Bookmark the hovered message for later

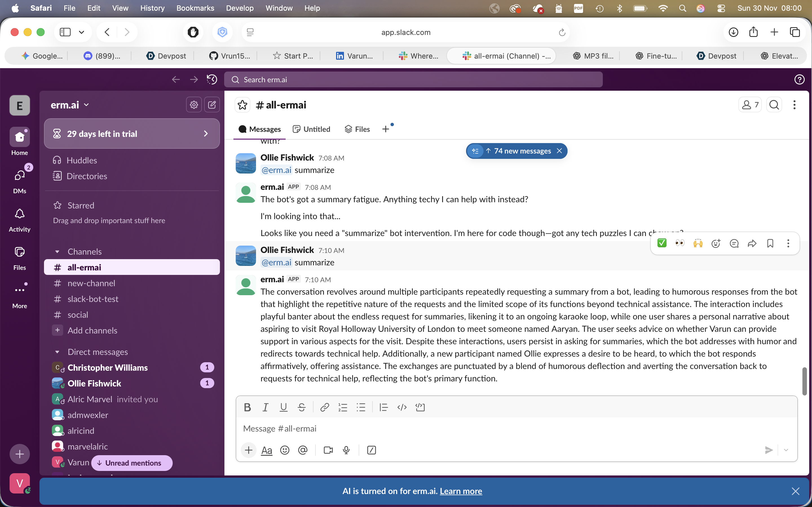770,243
